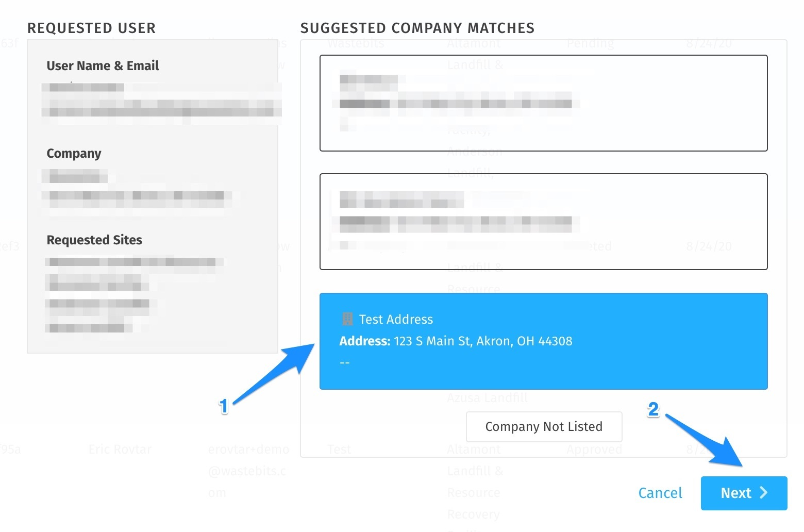The image size is (804, 532).
Task: Click the number 2 annotation marker
Action: pyautogui.click(x=653, y=409)
